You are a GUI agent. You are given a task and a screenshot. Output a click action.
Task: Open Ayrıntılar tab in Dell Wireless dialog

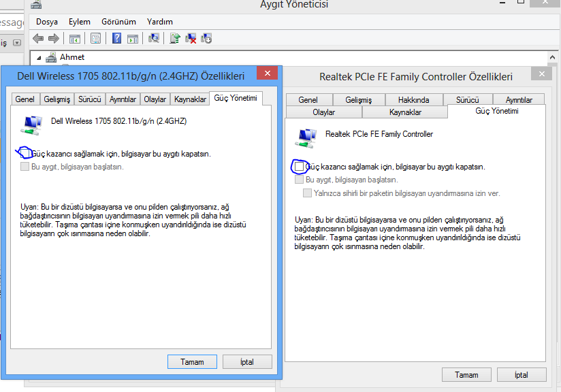[123, 99]
